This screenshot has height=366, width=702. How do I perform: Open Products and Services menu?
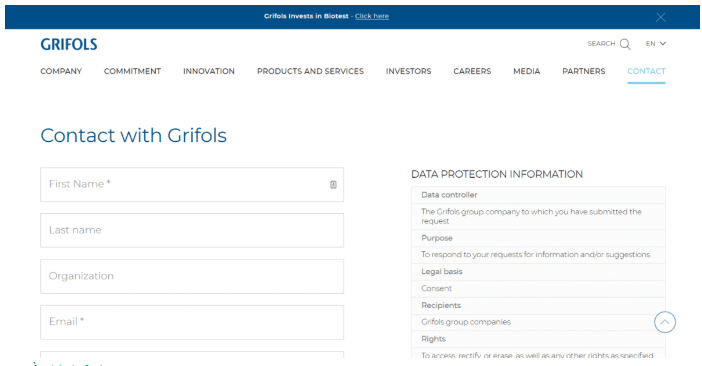pyautogui.click(x=310, y=71)
